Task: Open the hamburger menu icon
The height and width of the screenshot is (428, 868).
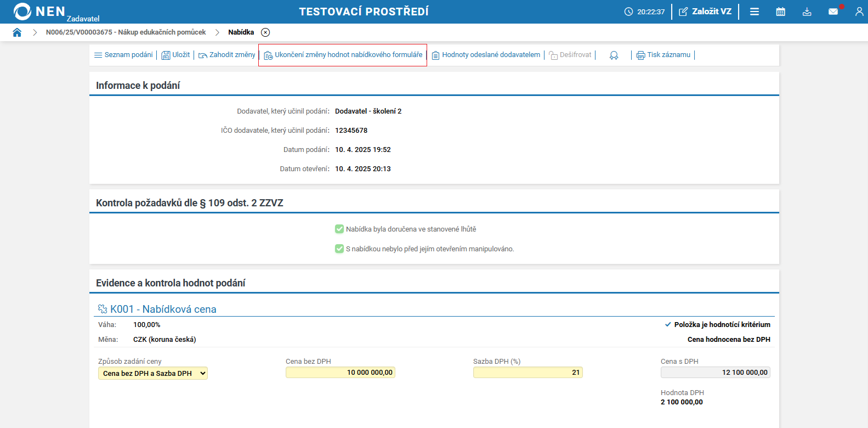Action: point(754,12)
